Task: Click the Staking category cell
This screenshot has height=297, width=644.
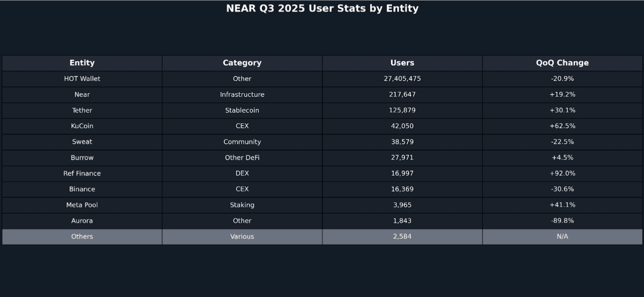Action: 242,205
